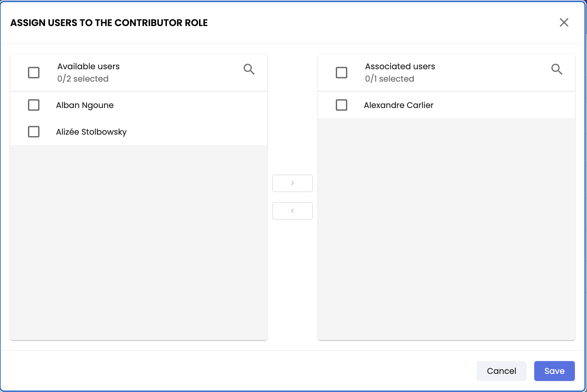Image resolution: width=587 pixels, height=392 pixels.
Task: Click the move-left arrow button
Action: [292, 211]
